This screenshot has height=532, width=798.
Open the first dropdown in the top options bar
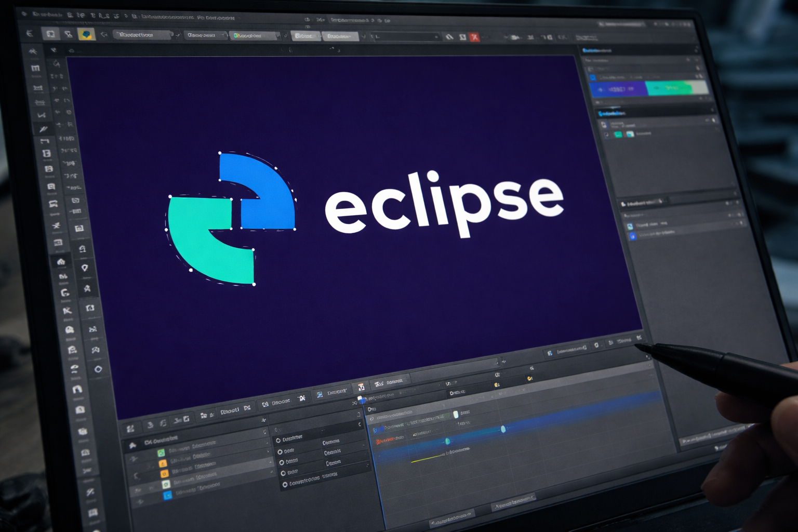point(143,35)
